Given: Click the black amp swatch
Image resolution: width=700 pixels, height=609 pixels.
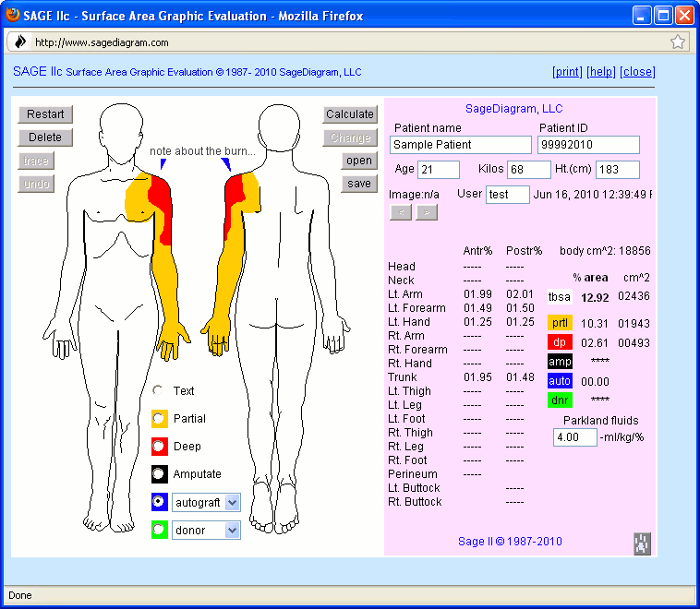Looking at the screenshot, I should pos(560,362).
